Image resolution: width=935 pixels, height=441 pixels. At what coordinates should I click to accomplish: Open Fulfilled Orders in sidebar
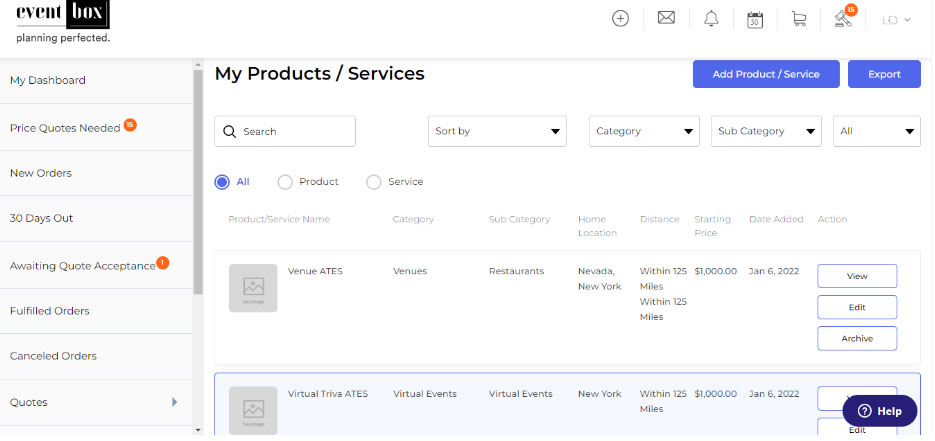tap(50, 311)
